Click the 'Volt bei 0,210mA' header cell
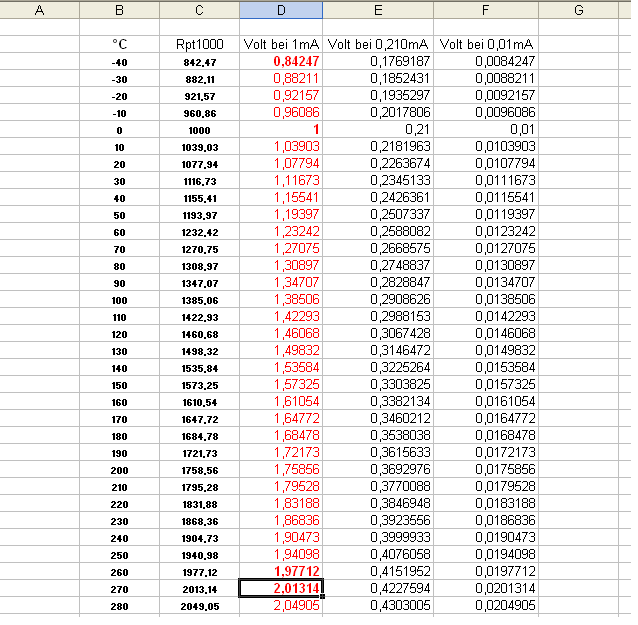The width and height of the screenshot is (638, 625). 378,44
